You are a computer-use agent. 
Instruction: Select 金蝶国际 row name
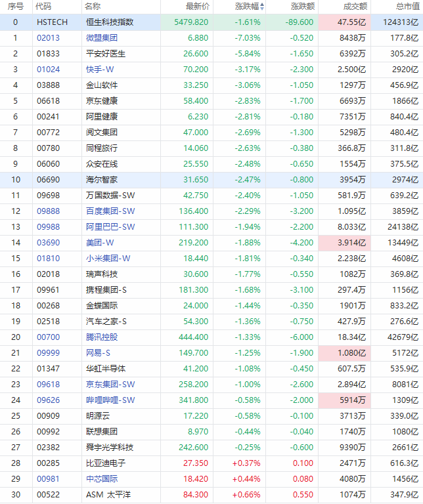[x=102, y=306]
